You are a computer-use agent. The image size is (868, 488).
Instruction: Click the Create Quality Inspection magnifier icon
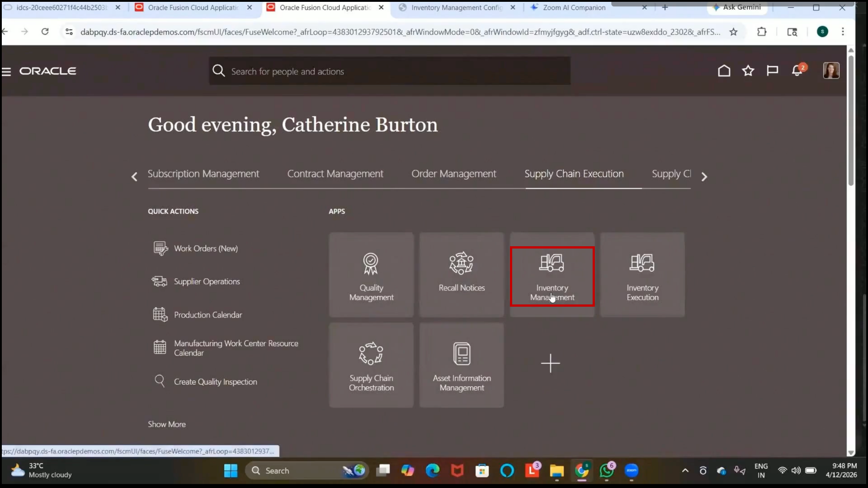pyautogui.click(x=160, y=381)
